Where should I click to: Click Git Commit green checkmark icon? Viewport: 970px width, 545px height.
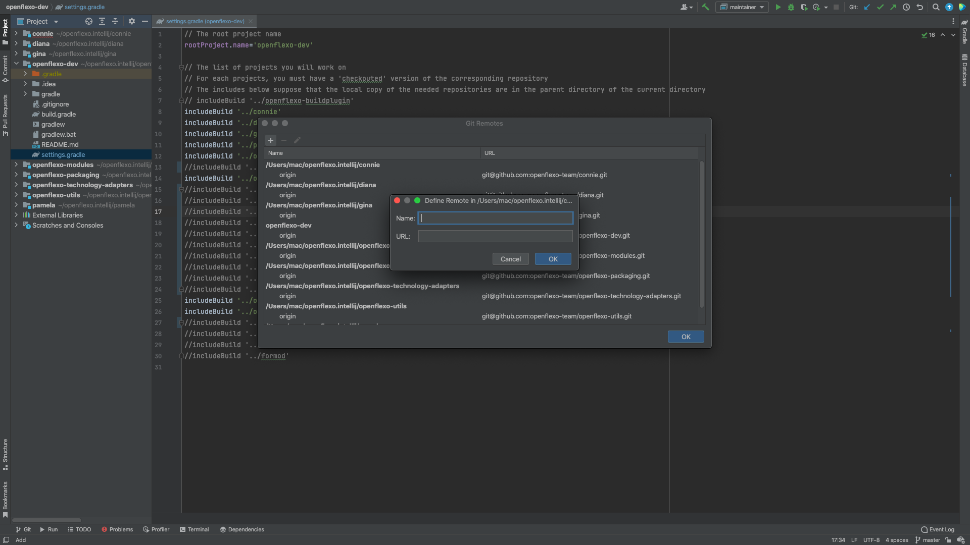pyautogui.click(x=880, y=7)
